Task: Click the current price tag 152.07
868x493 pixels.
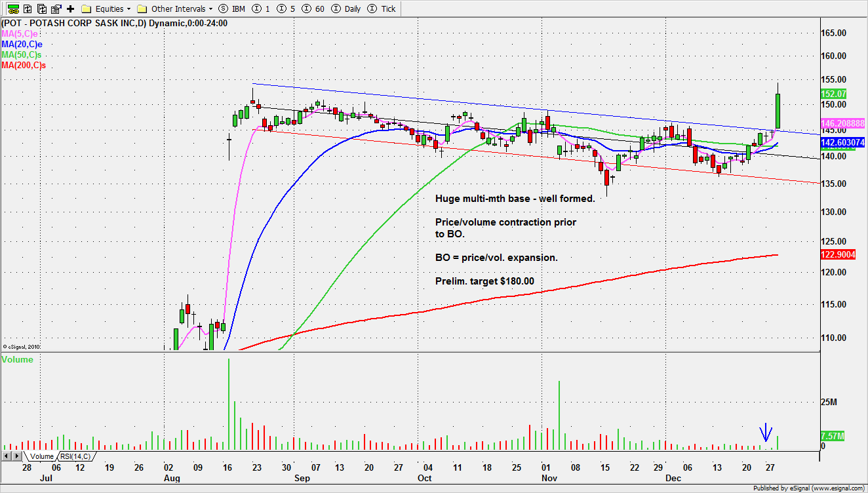Action: coord(834,94)
